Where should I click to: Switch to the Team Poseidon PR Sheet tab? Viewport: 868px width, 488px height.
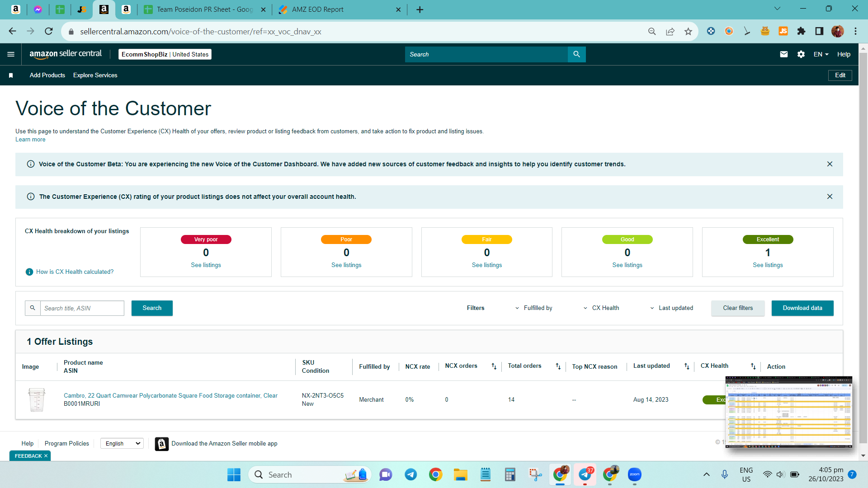(205, 9)
